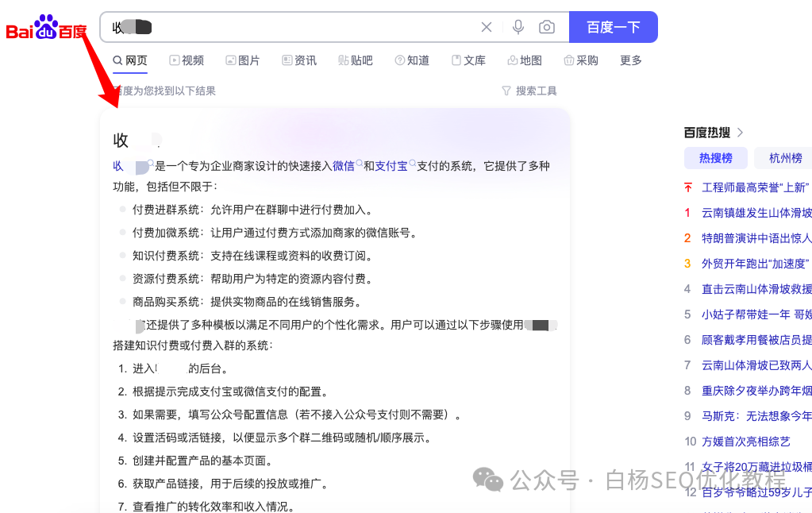Image resolution: width=812 pixels, height=513 pixels.
Task: Open the camera image search icon
Action: click(x=546, y=26)
